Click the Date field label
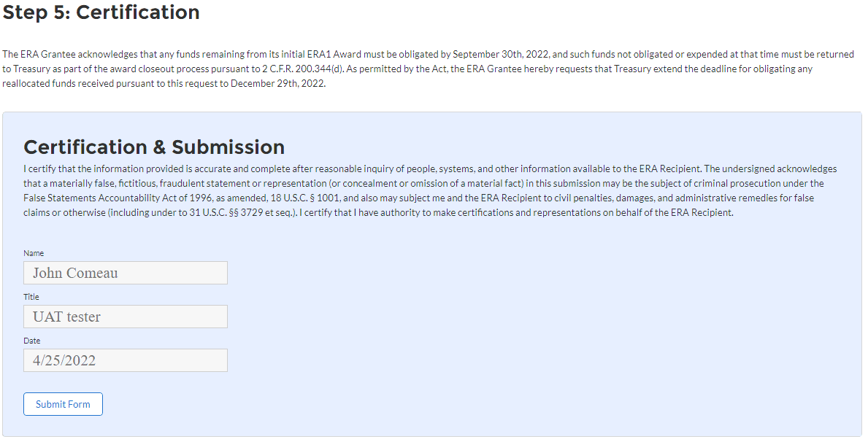This screenshot has height=442, width=868. pos(32,341)
